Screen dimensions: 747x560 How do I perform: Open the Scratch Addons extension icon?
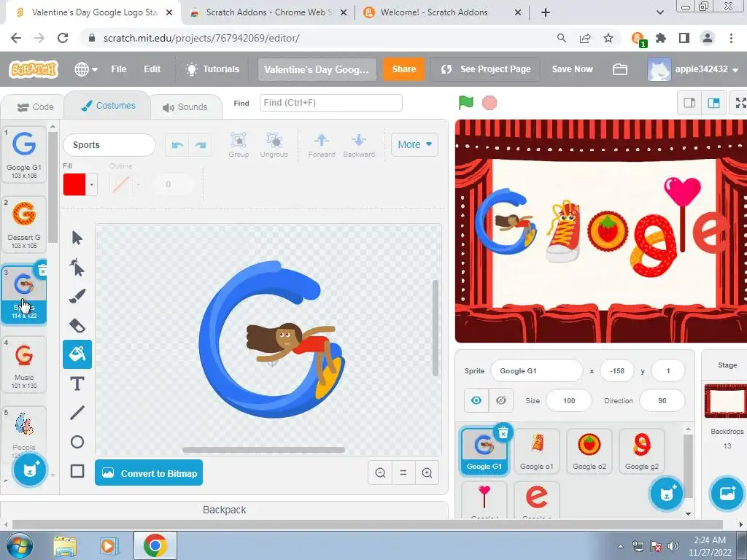(x=638, y=38)
